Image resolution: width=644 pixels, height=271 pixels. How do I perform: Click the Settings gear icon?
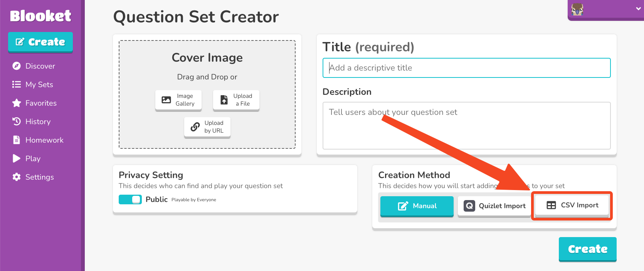click(x=17, y=177)
